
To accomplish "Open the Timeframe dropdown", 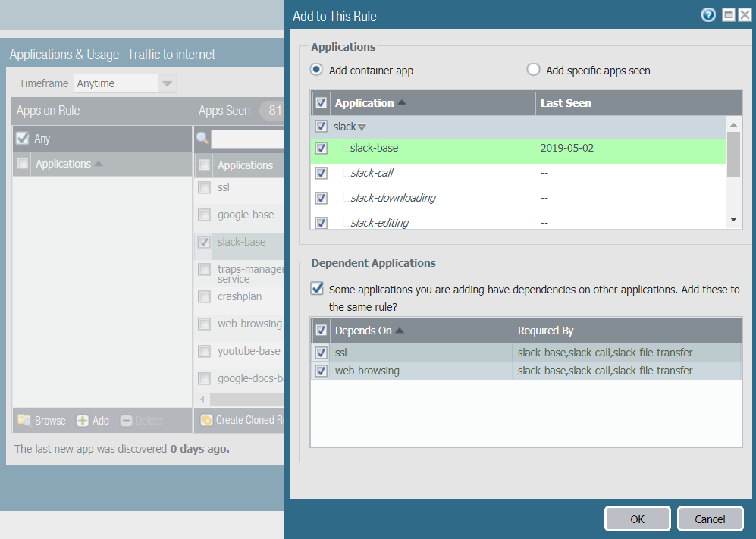I will (167, 83).
